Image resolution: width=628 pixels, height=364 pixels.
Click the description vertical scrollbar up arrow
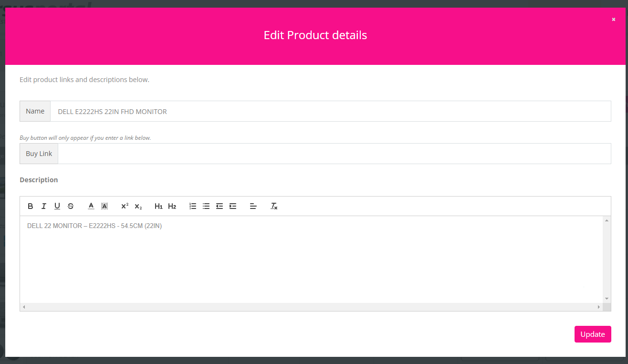pos(607,220)
